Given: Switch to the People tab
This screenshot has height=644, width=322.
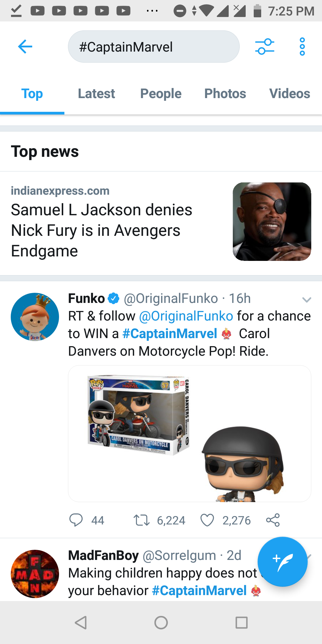Looking at the screenshot, I should coord(161,94).
